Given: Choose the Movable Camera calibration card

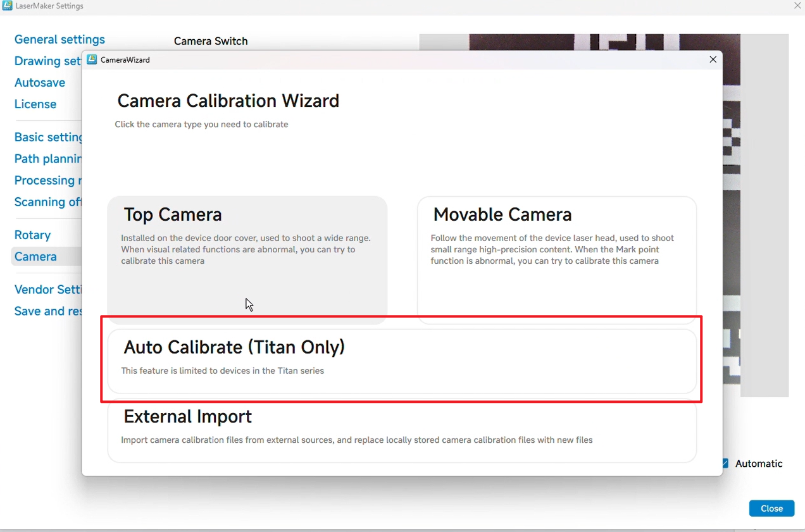Looking at the screenshot, I should click(x=557, y=260).
